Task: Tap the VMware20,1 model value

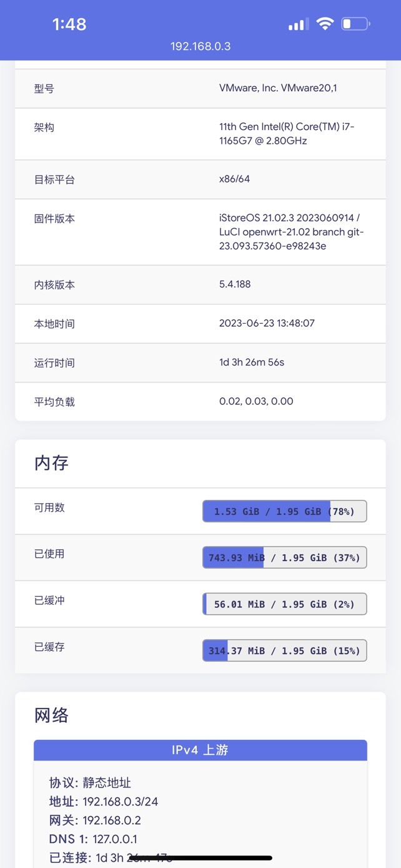Action: click(x=278, y=88)
